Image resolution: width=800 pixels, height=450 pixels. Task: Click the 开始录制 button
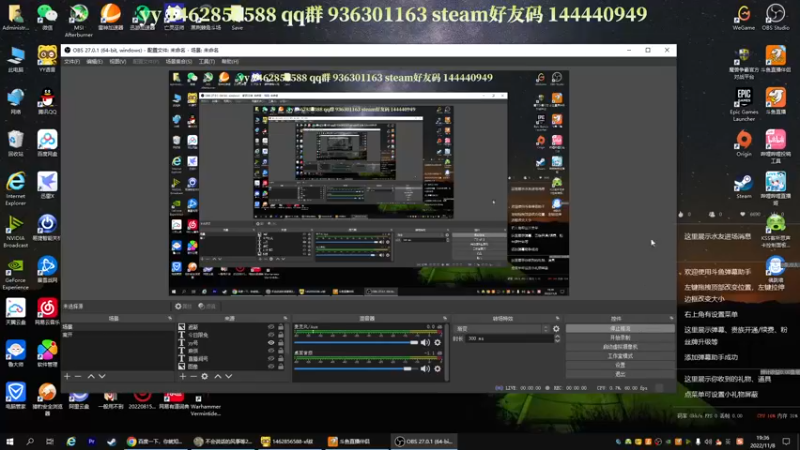click(x=620, y=338)
